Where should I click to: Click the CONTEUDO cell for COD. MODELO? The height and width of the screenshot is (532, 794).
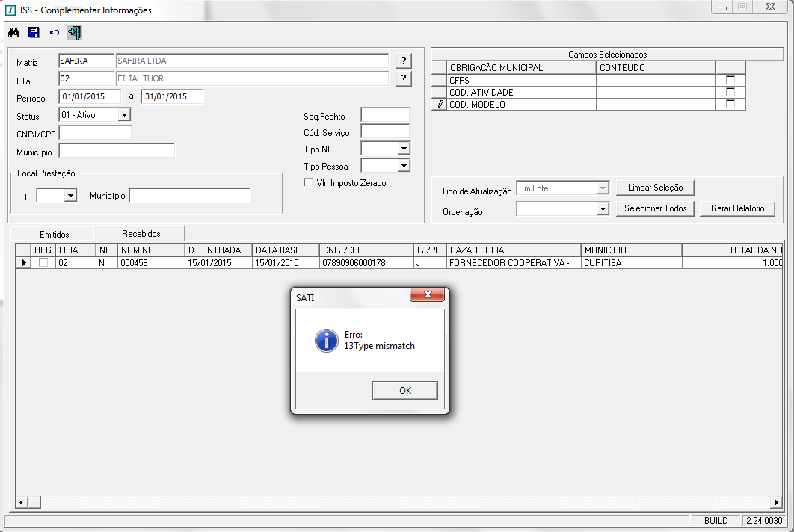656,105
